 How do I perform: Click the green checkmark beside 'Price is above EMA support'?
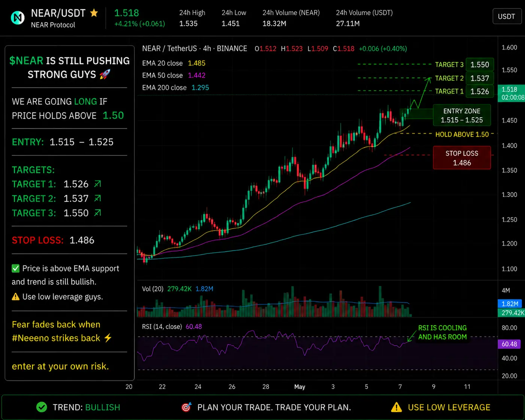(16, 268)
